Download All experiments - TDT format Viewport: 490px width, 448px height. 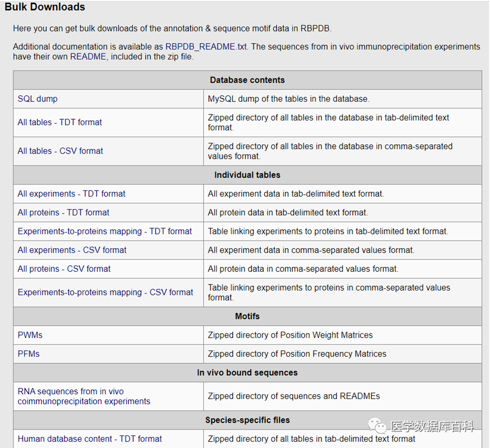[x=71, y=194]
